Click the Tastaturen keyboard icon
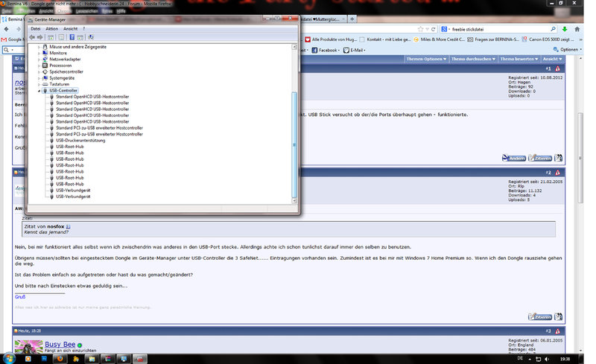This screenshot has height=364, width=596. pyautogui.click(x=45, y=84)
